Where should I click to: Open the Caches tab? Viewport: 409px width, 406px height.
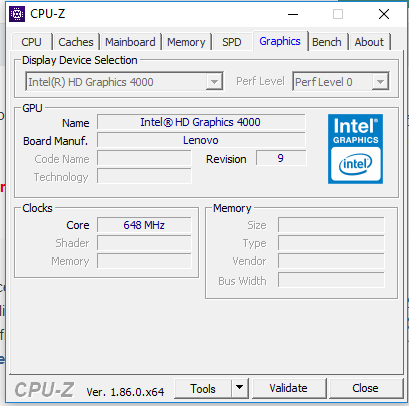tap(76, 42)
